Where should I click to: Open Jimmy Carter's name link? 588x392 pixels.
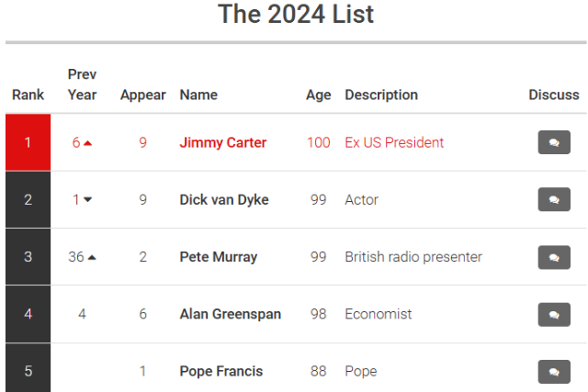tap(223, 142)
